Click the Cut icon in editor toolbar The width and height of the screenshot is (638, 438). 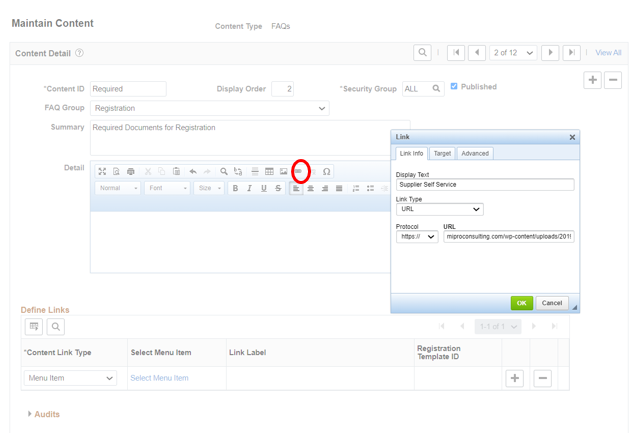coord(148,171)
